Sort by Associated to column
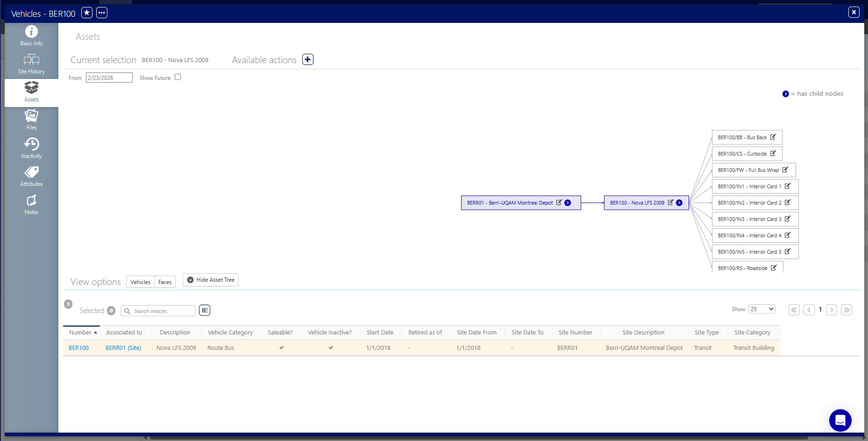The height and width of the screenshot is (441, 868). [124, 332]
